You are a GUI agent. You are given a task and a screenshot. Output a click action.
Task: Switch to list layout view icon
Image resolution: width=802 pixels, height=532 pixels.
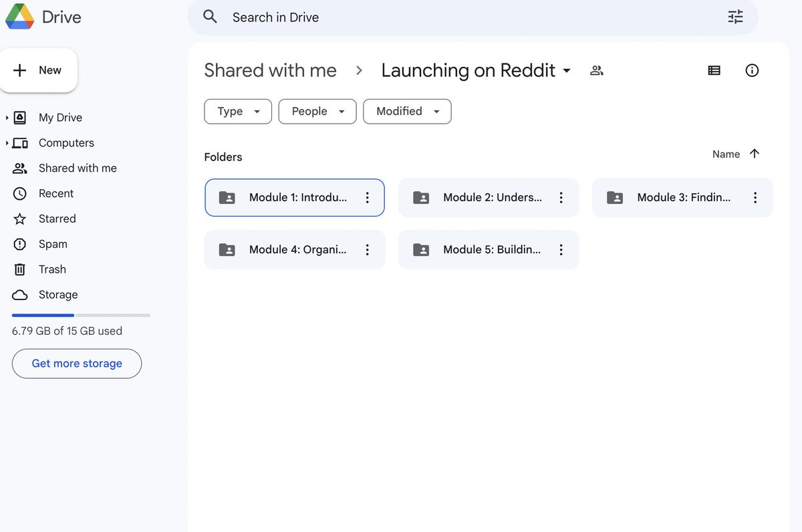(x=714, y=70)
